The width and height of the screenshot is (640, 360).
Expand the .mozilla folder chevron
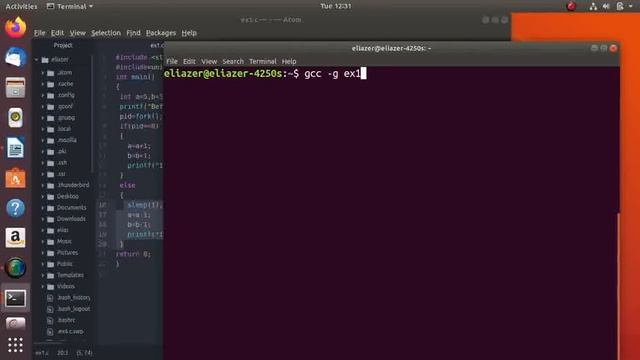pyautogui.click(x=42, y=140)
